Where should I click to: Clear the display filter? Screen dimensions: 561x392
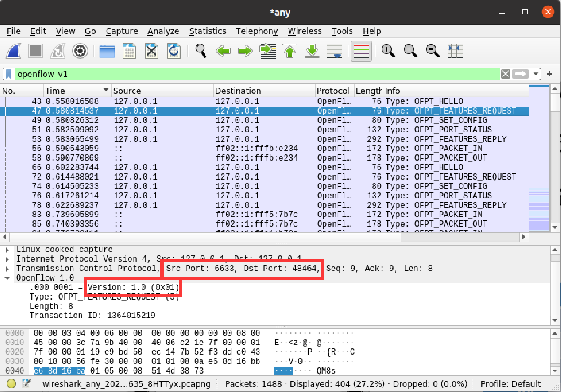506,74
